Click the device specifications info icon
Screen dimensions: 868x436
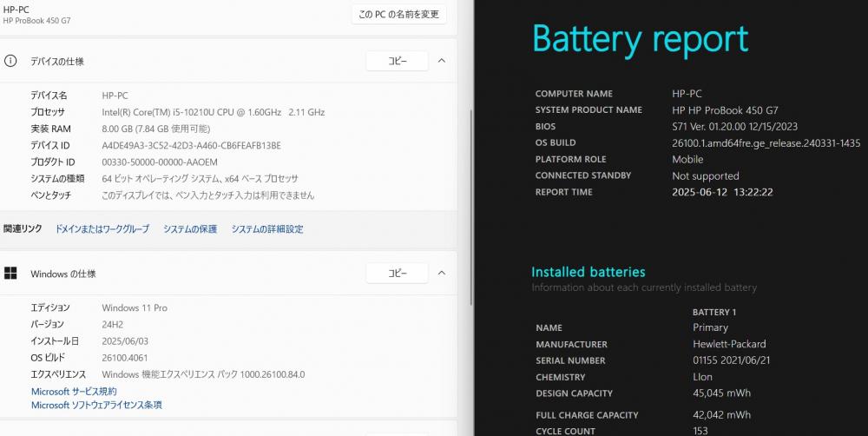pos(10,61)
